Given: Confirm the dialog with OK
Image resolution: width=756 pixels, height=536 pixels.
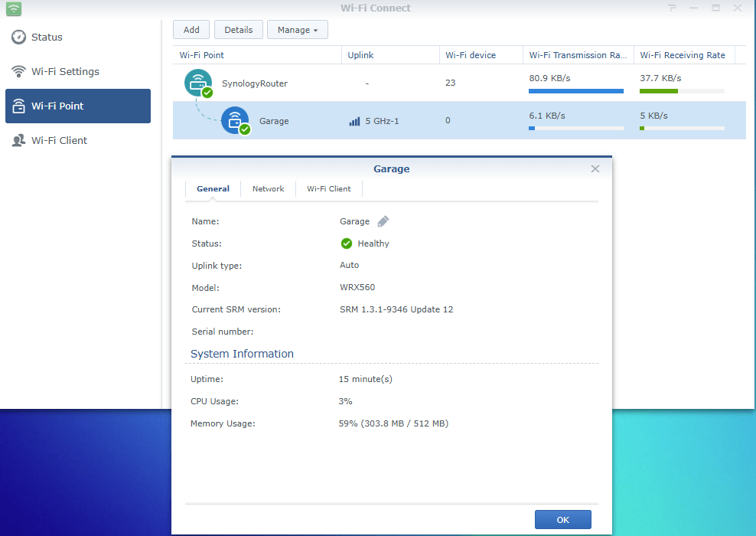Looking at the screenshot, I should point(562,520).
